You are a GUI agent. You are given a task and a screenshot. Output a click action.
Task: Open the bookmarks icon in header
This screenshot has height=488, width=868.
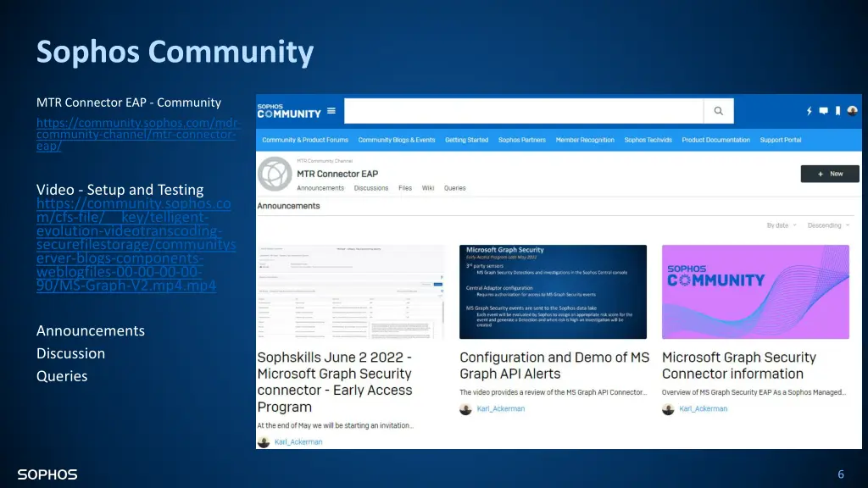(837, 111)
